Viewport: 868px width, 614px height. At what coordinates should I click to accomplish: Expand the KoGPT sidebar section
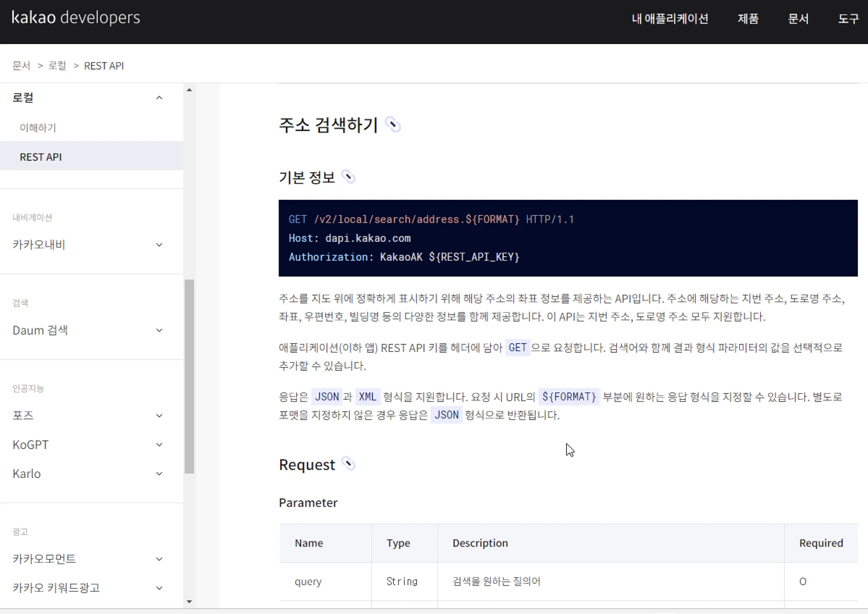point(159,445)
